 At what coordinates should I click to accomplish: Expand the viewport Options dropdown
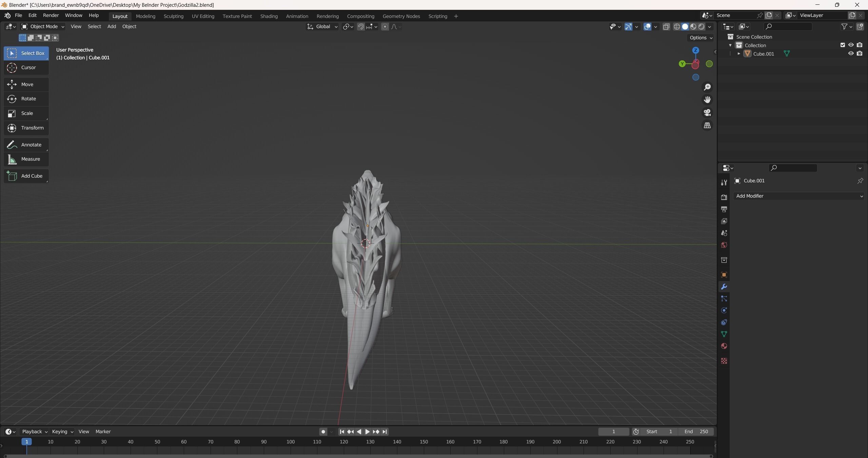click(701, 38)
